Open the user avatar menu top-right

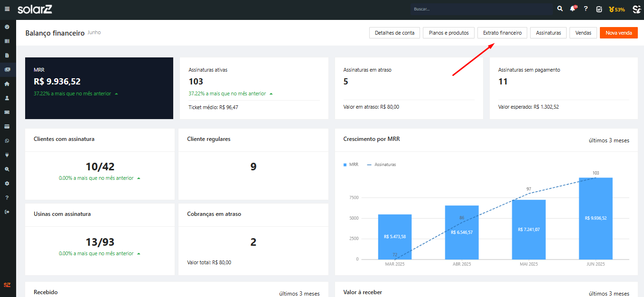(x=636, y=9)
